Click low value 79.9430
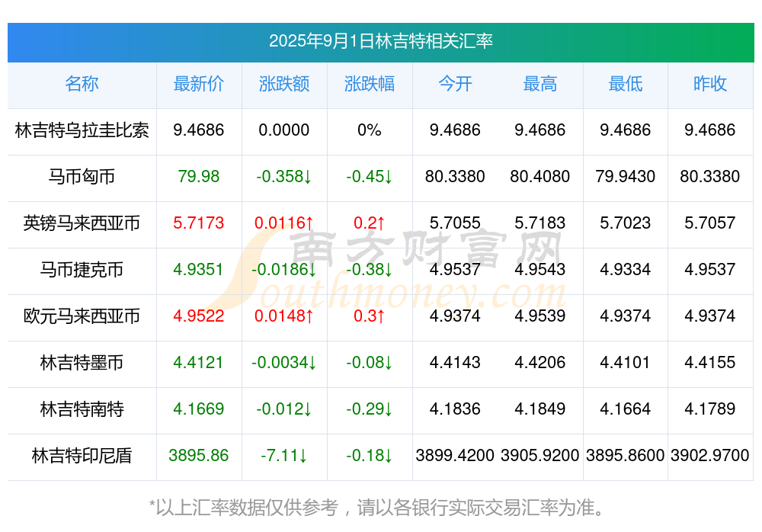This screenshot has width=762, height=532. pyautogui.click(x=626, y=176)
